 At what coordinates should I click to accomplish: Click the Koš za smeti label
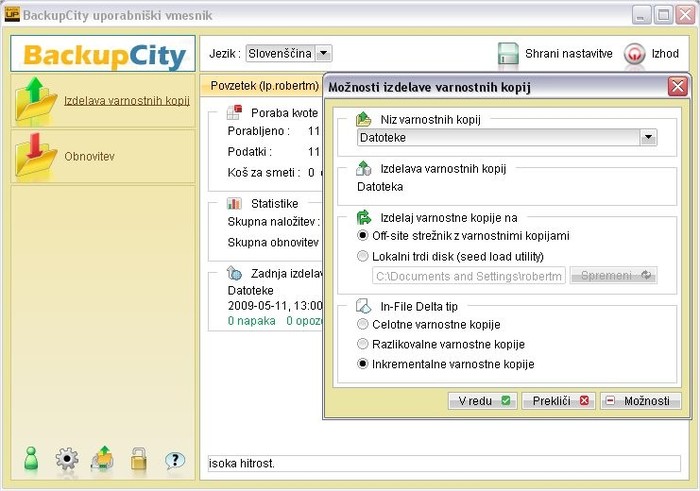[263, 172]
